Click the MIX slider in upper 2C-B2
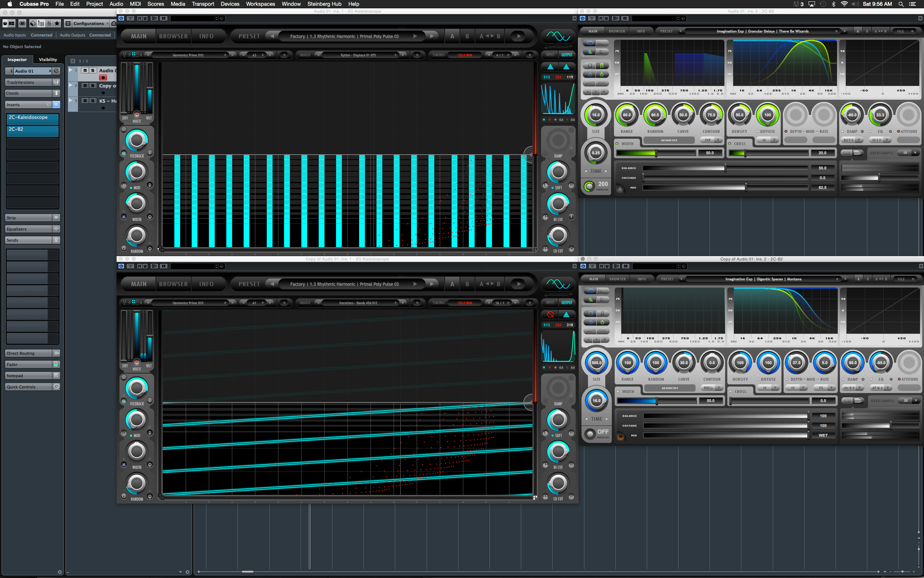 tap(725, 188)
